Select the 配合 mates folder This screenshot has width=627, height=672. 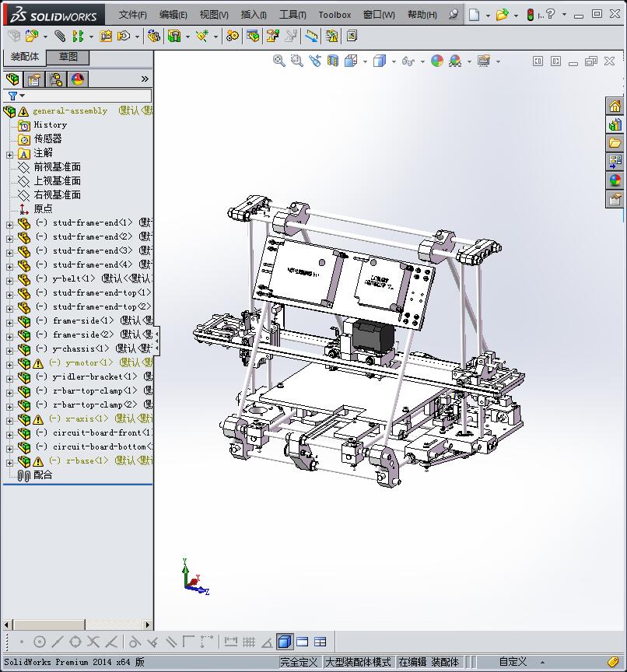coord(43,475)
